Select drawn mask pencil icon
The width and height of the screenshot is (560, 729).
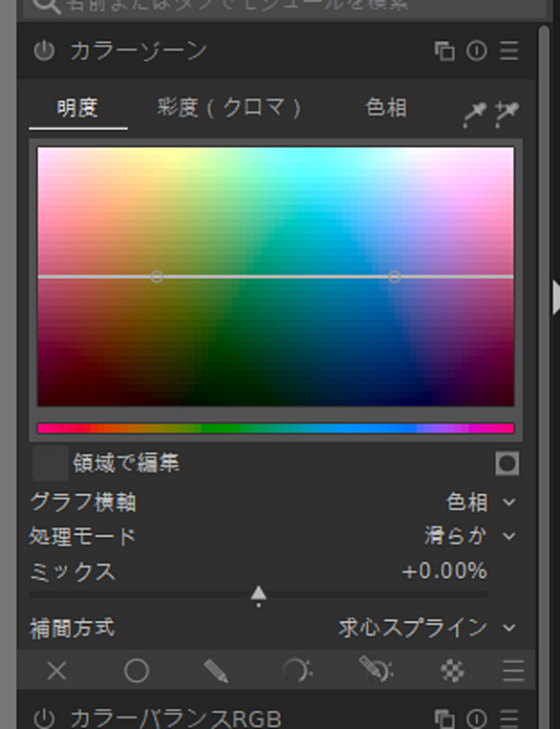point(216,672)
